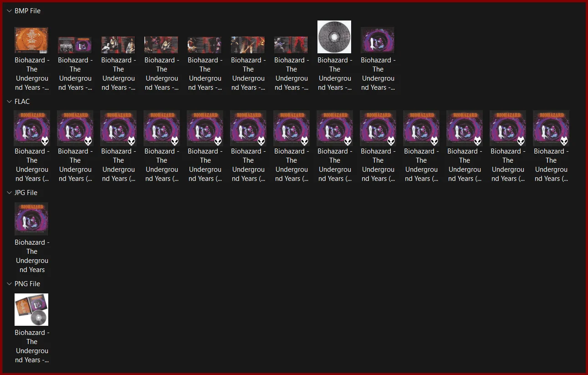Collapse the PNG File group chevron
Screen dimensions: 588x375
click(9, 284)
